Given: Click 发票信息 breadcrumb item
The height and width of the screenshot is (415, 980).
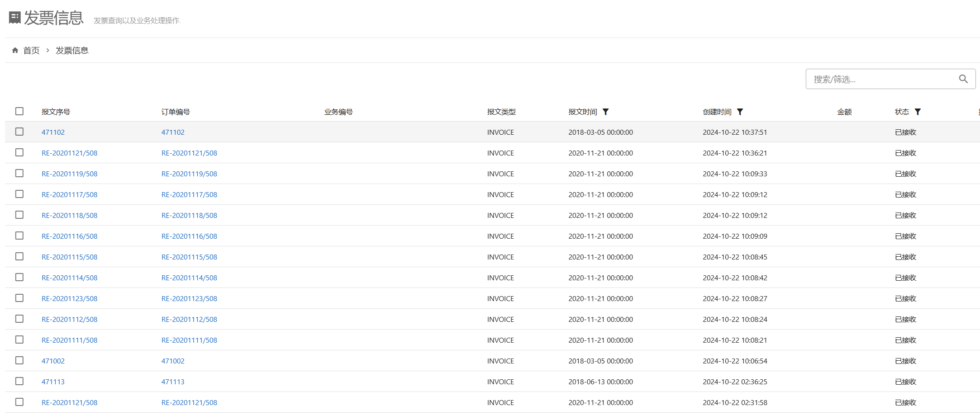Looking at the screenshot, I should [72, 50].
